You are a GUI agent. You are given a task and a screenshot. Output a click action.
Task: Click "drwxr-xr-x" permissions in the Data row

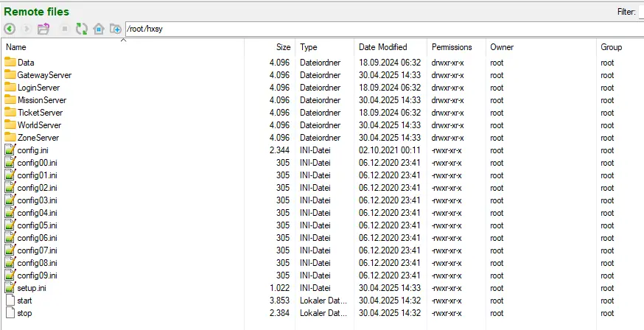point(448,63)
